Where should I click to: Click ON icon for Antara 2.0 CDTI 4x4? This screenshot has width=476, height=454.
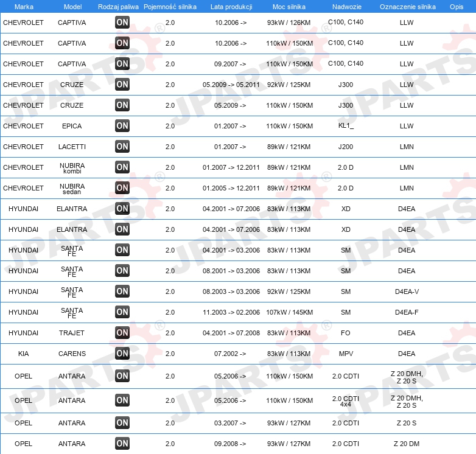pos(122,400)
